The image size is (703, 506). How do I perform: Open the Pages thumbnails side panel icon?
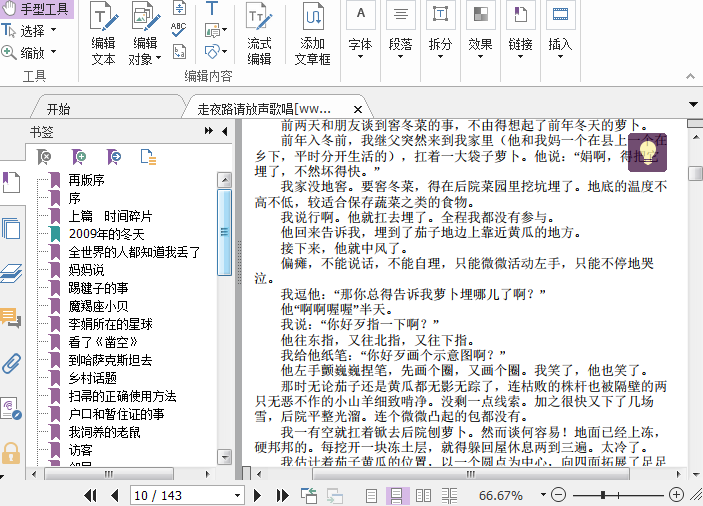(x=11, y=229)
